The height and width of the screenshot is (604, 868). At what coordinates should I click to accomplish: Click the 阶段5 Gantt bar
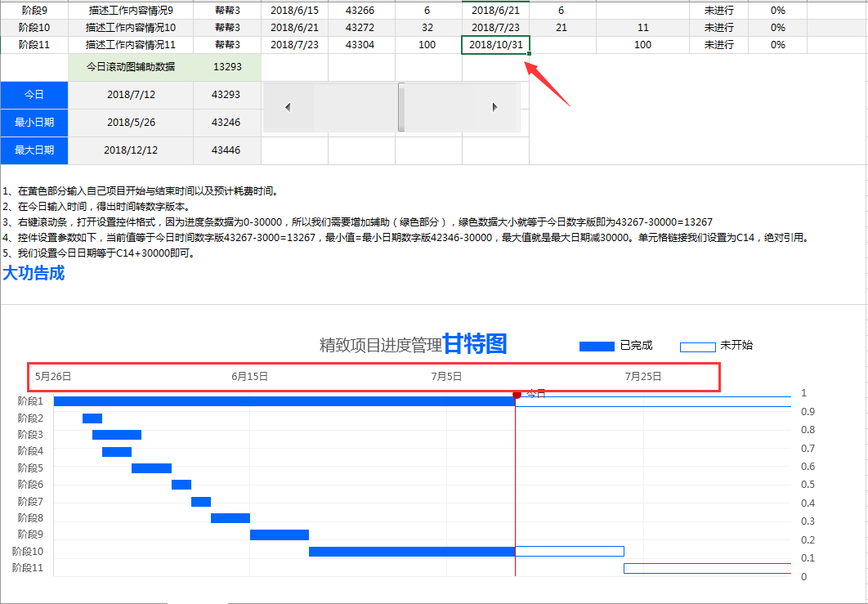coord(152,468)
